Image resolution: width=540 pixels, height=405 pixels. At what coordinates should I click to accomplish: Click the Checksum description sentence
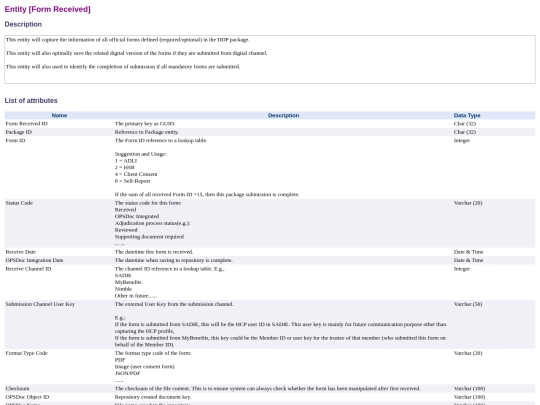[268, 388]
